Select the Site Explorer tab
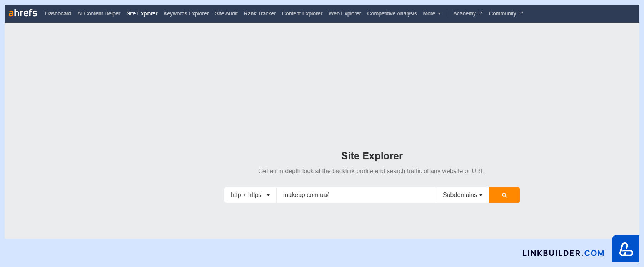 click(x=142, y=13)
